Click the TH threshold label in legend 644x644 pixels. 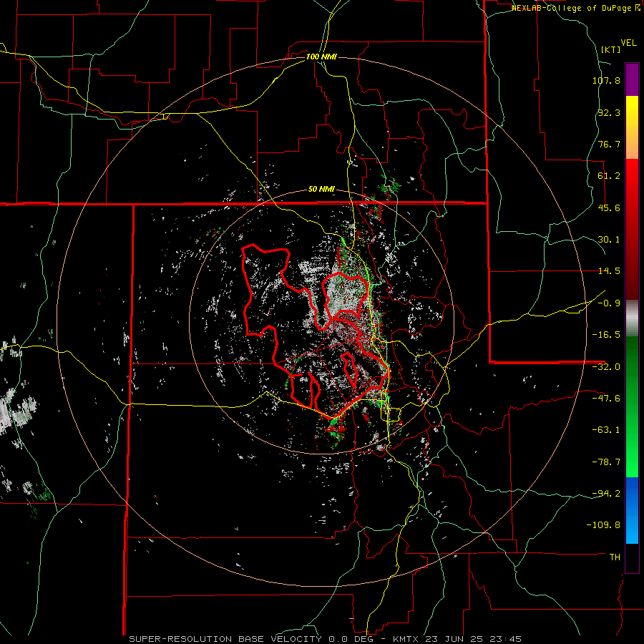click(615, 557)
